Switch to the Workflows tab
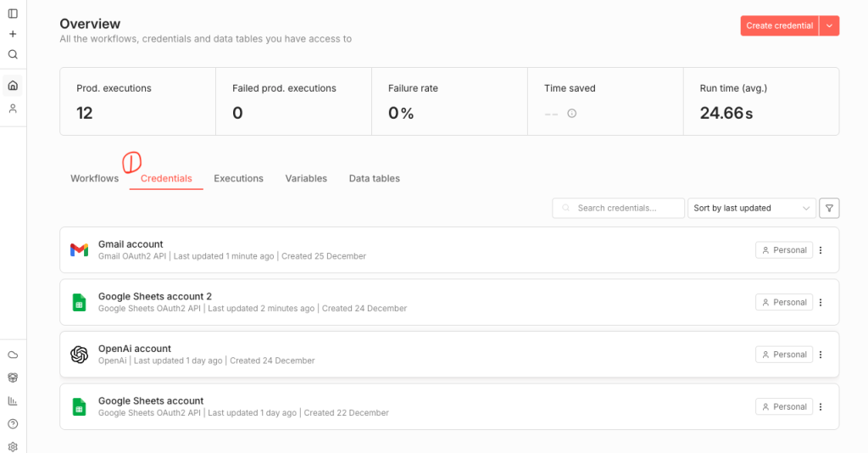 pyautogui.click(x=94, y=178)
